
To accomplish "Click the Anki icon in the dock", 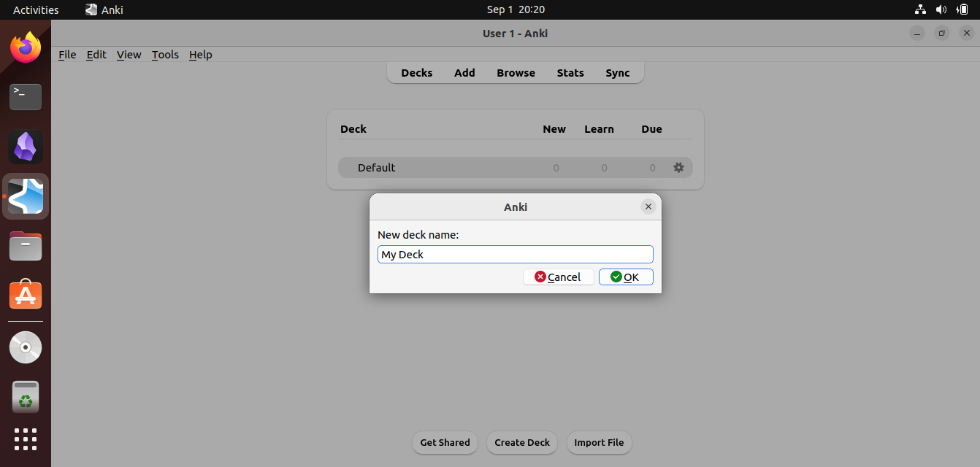I will tap(25, 196).
